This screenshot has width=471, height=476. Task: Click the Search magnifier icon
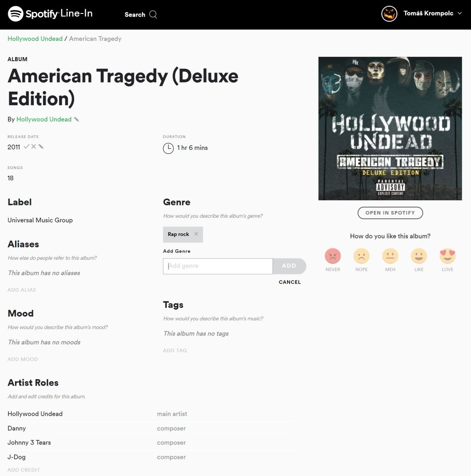(x=153, y=15)
